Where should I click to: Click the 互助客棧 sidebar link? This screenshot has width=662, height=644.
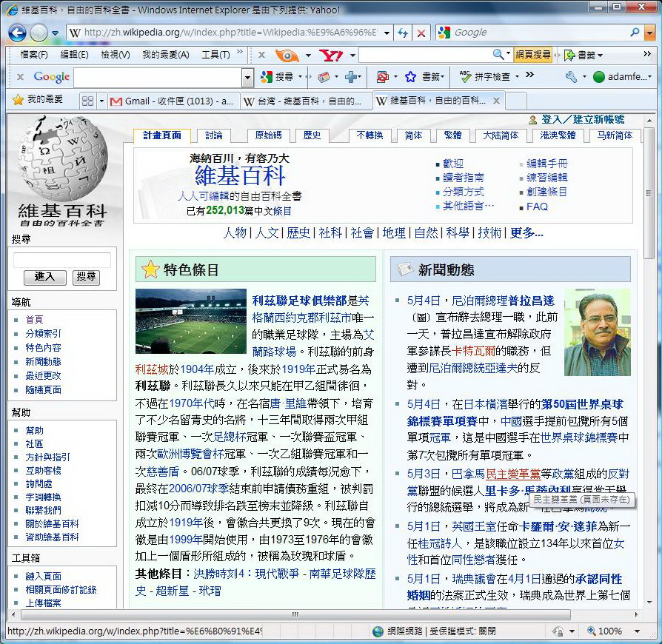tap(43, 471)
